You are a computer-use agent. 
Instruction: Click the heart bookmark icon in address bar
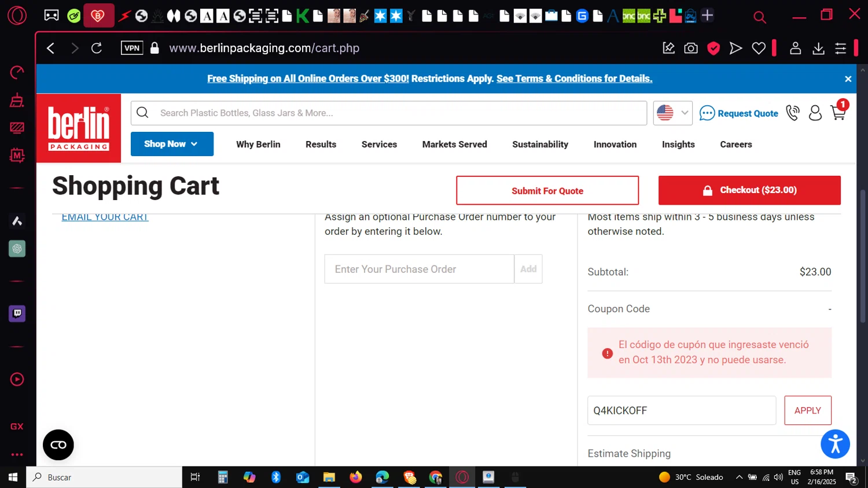click(x=759, y=48)
